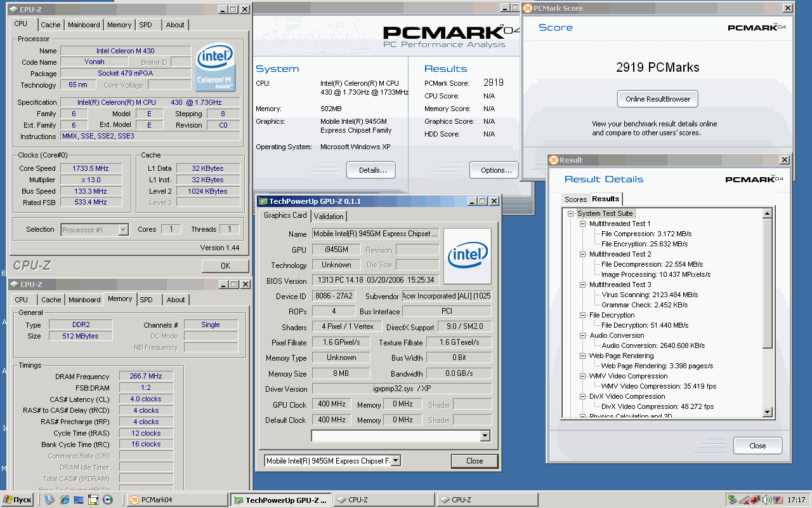Click the Options... button in PCMark04

pos(494,170)
